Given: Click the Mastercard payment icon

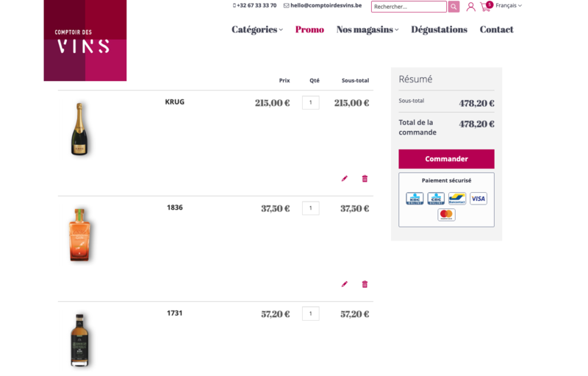Looking at the screenshot, I should pos(446,215).
